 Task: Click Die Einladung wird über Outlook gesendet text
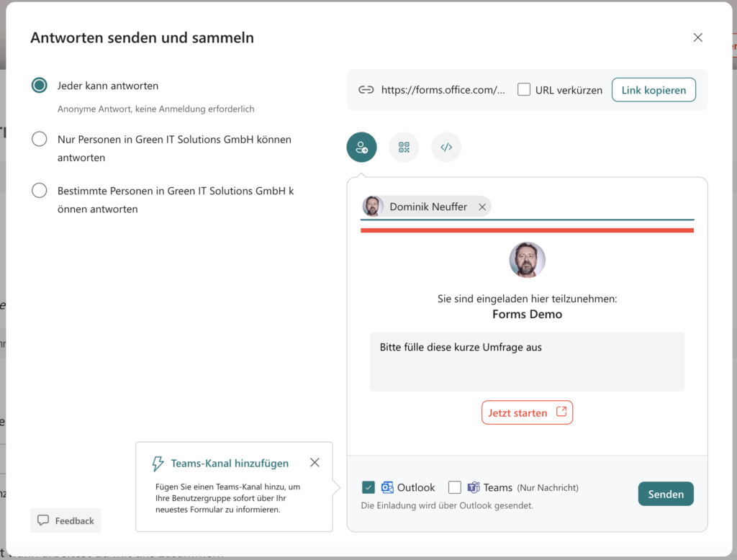coord(447,505)
